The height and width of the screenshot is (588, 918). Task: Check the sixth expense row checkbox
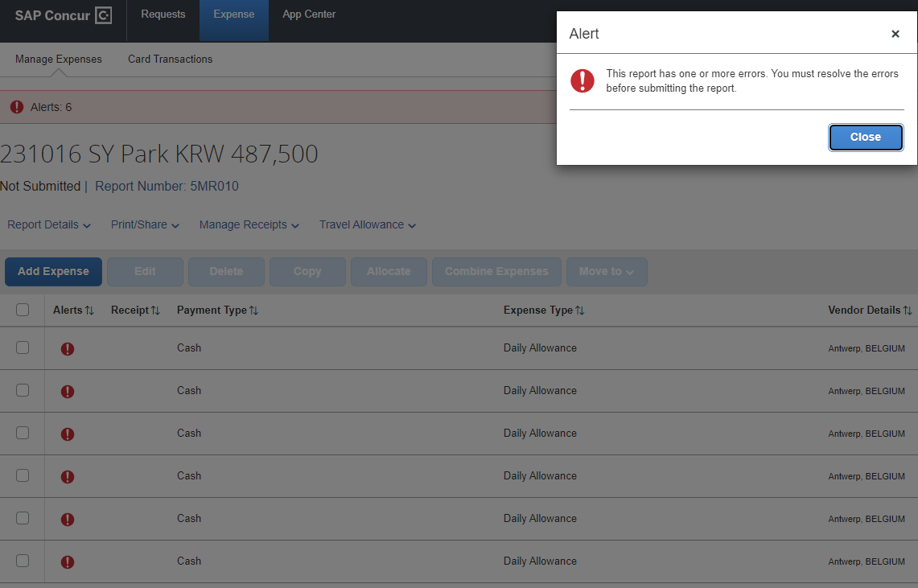[23, 561]
